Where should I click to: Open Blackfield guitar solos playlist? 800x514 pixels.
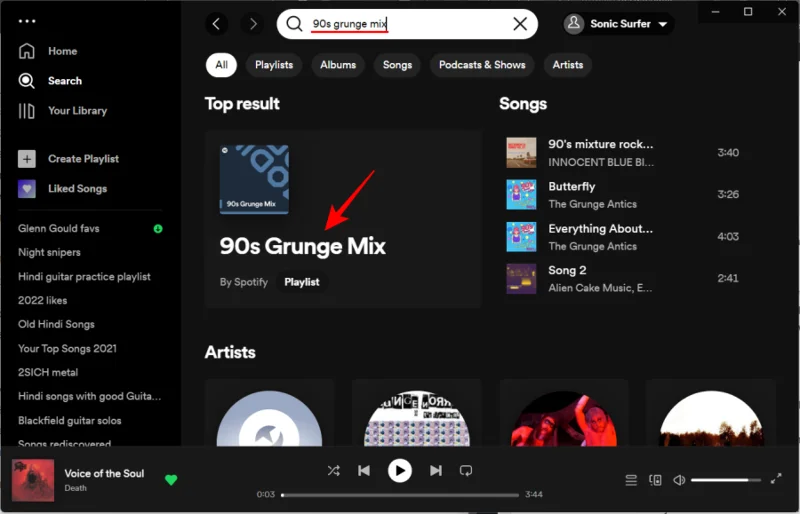click(69, 421)
